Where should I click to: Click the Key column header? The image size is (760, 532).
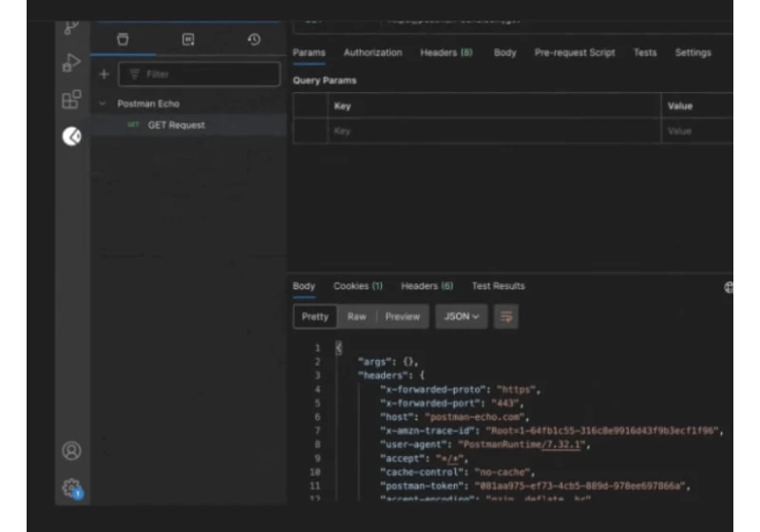tap(342, 105)
